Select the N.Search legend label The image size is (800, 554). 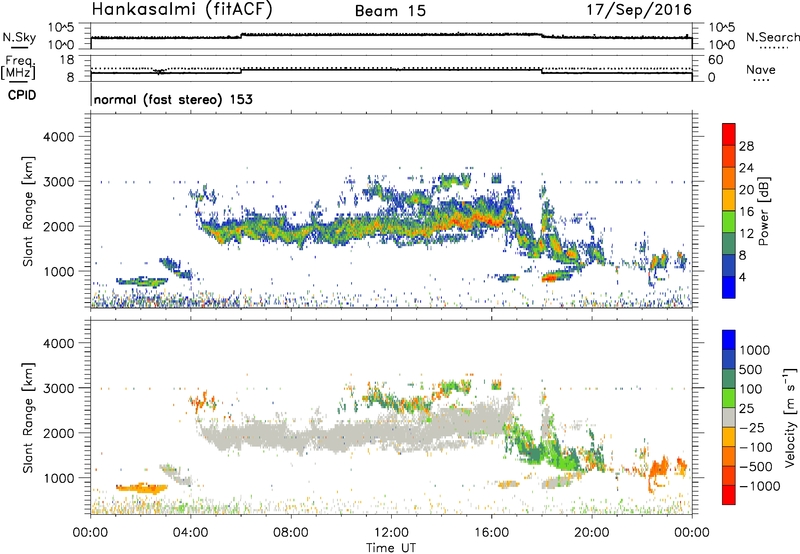(x=772, y=37)
